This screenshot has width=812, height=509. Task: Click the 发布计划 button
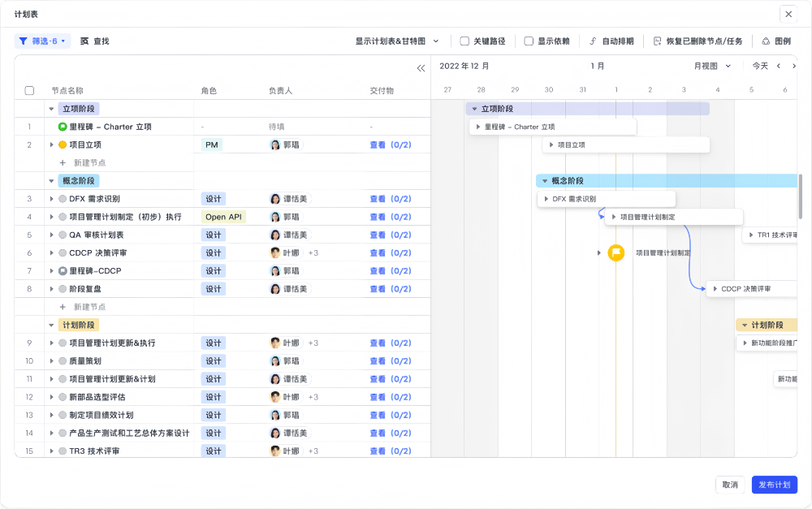[x=774, y=485]
